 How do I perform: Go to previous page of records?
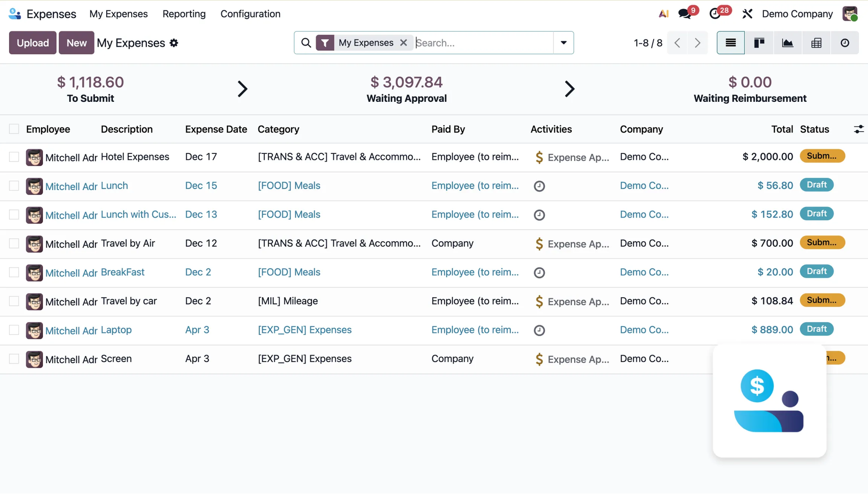click(677, 43)
